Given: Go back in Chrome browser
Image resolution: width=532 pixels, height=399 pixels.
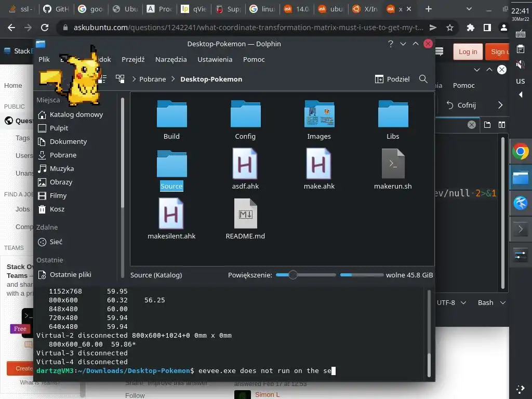Looking at the screenshot, I should click(x=11, y=28).
